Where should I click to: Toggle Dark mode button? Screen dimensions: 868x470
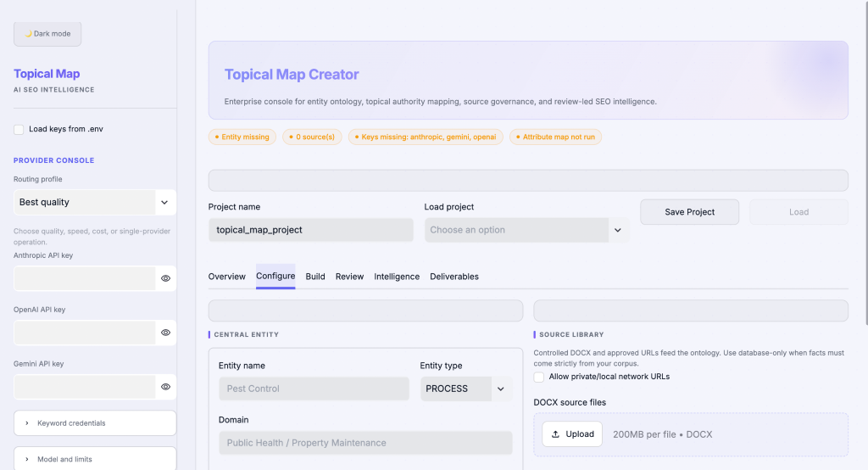coord(47,34)
